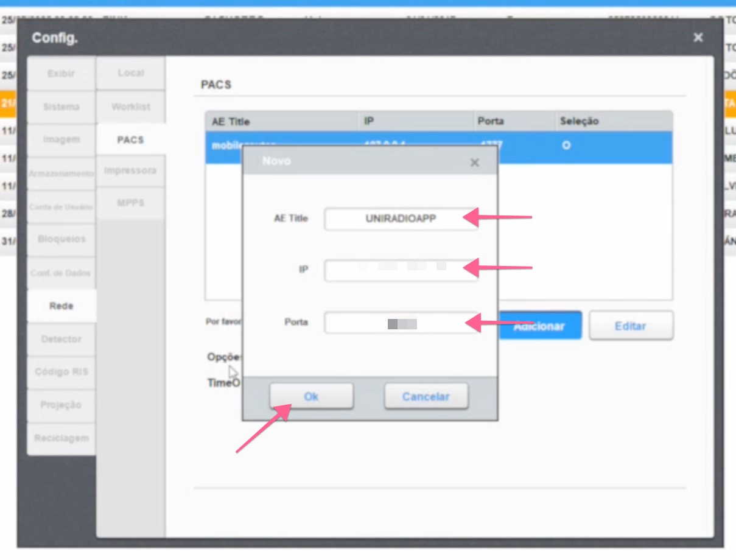
Task: Go to the Imagem settings section
Action: (x=61, y=139)
